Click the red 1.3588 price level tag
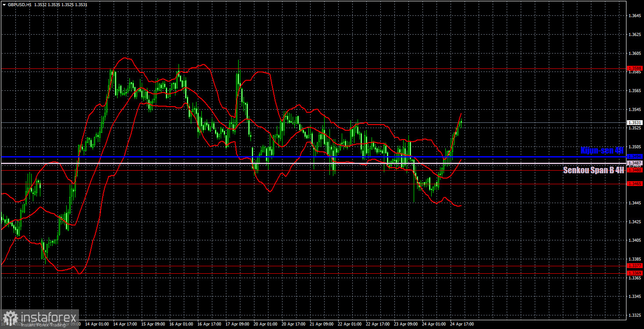The width and height of the screenshot is (644, 329). pyautogui.click(x=635, y=68)
